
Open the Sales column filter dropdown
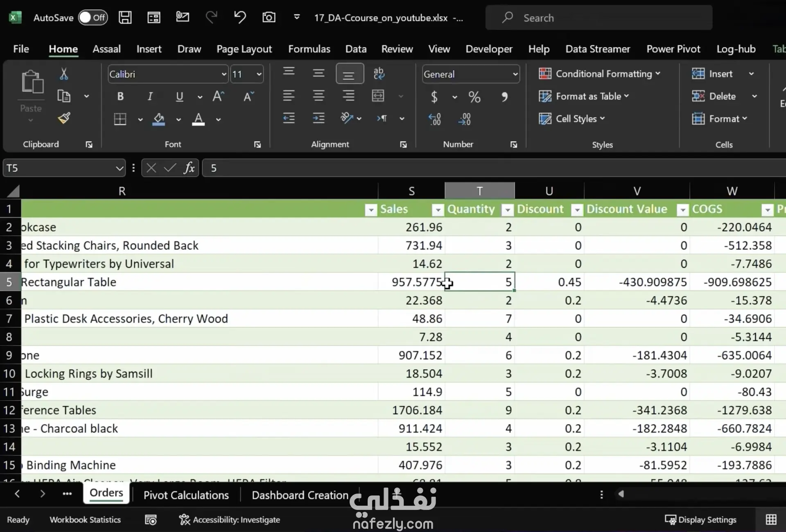tap(438, 210)
